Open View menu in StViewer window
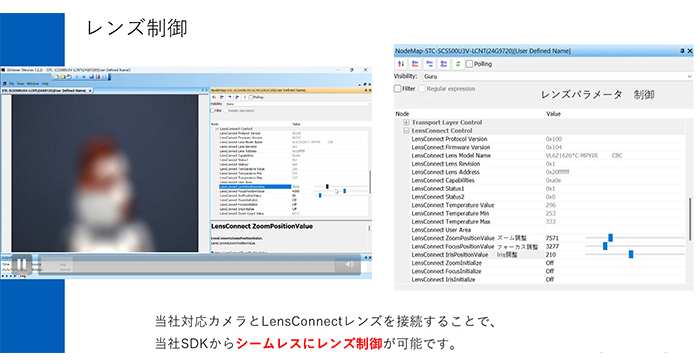Screen dimensions: 700x364 [x=21, y=84]
